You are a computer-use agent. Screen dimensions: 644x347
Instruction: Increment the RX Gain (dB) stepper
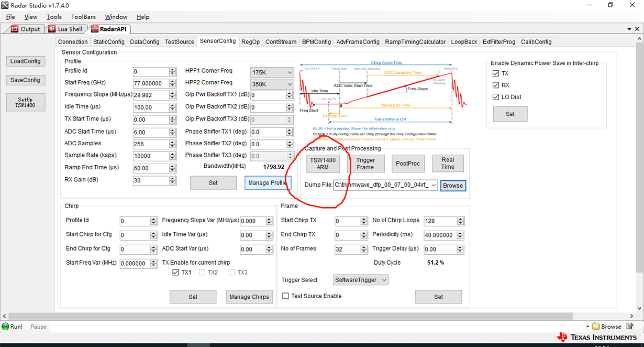coord(173,178)
